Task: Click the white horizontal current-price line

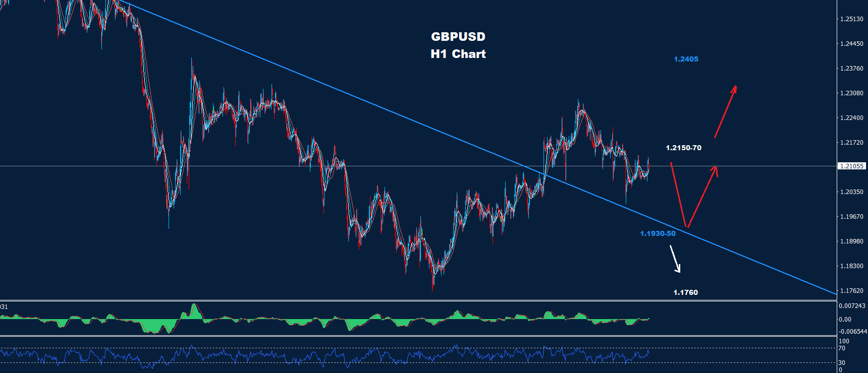Action: tap(252, 166)
